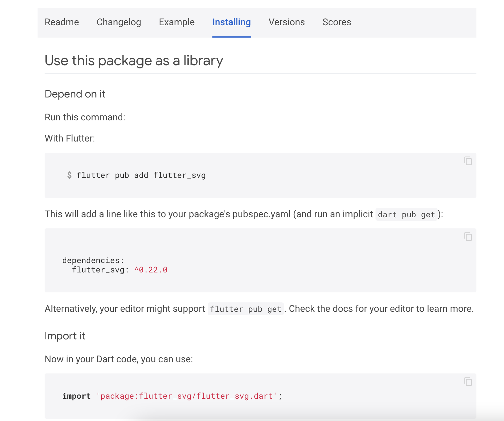Select the Installing tab
The height and width of the screenshot is (421, 504).
[231, 22]
